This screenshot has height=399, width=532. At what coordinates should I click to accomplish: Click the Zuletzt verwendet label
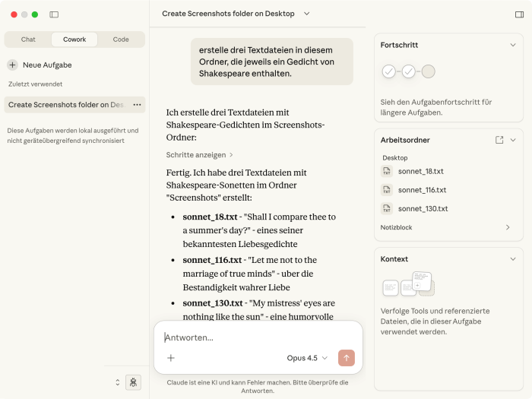pyautogui.click(x=35, y=84)
